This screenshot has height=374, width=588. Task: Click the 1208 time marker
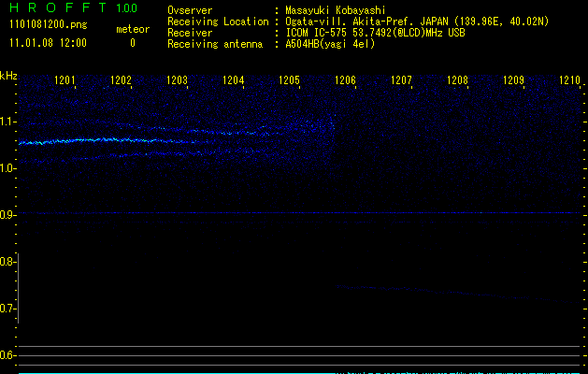458,80
